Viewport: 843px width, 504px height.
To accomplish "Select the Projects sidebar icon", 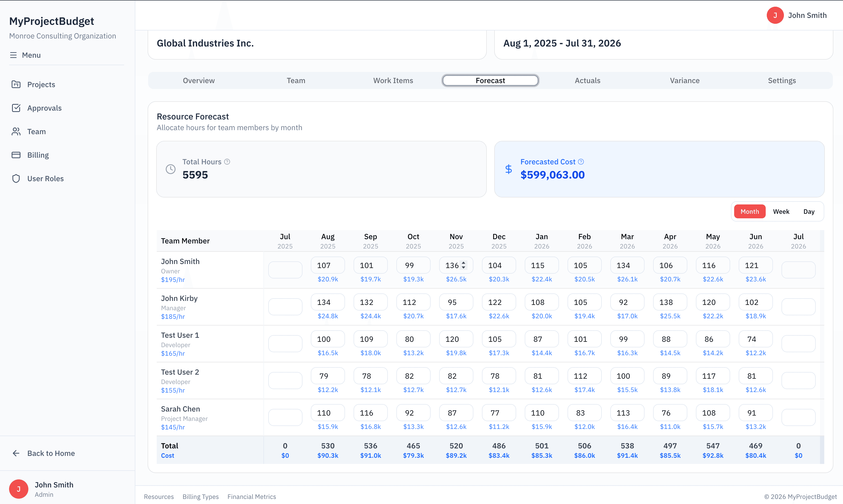I will [16, 84].
